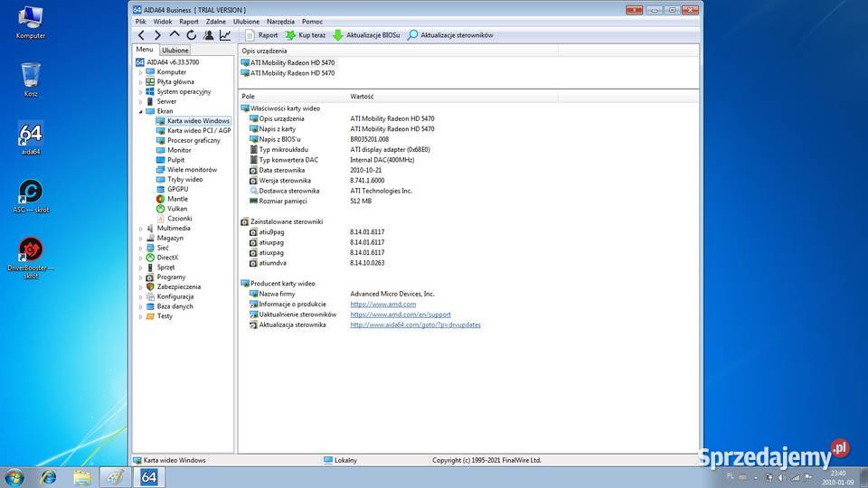Screen dimensions: 868x488
Task: Click Kup teraz in the toolbar
Action: (306, 35)
